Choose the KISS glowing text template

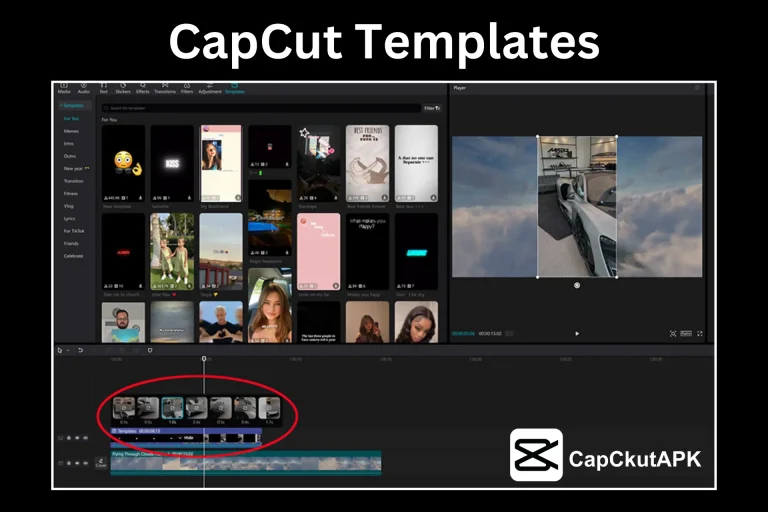pyautogui.click(x=172, y=163)
